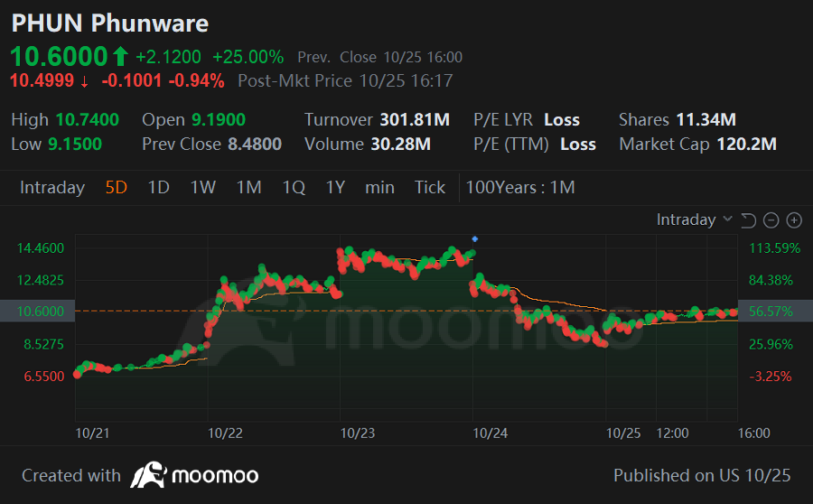Click the Low value 9.1500
This screenshot has width=813, height=504.
coord(75,145)
